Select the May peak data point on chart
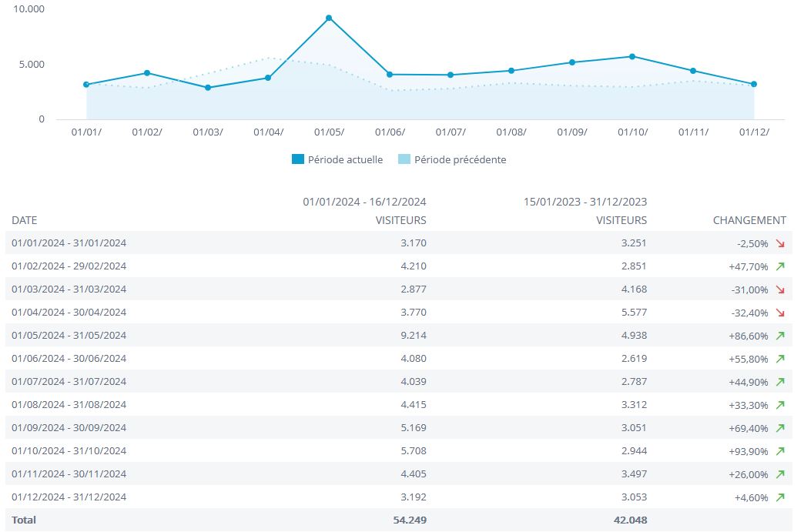The height and width of the screenshot is (532, 804). pyautogui.click(x=329, y=18)
